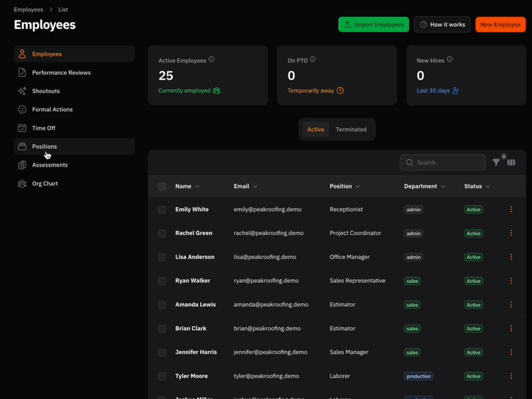Image resolution: width=532 pixels, height=399 pixels.
Task: Open Emily White's three-dot row menu
Action: (x=511, y=209)
